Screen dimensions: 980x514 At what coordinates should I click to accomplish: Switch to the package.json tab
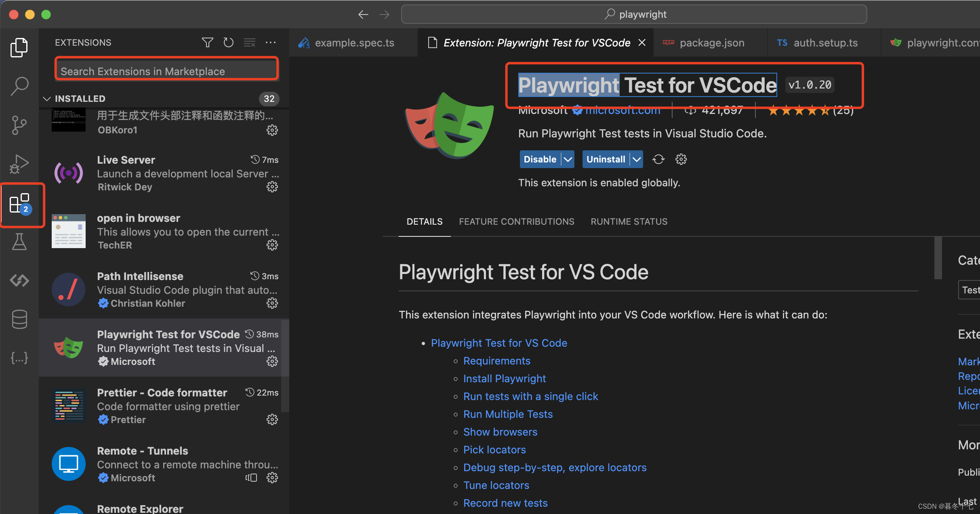coord(711,42)
